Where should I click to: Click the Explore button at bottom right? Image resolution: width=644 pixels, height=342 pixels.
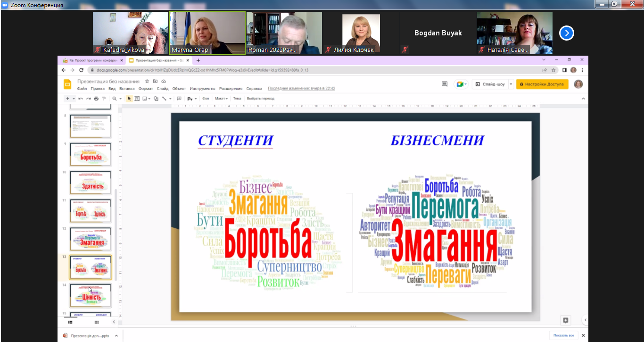[565, 320]
